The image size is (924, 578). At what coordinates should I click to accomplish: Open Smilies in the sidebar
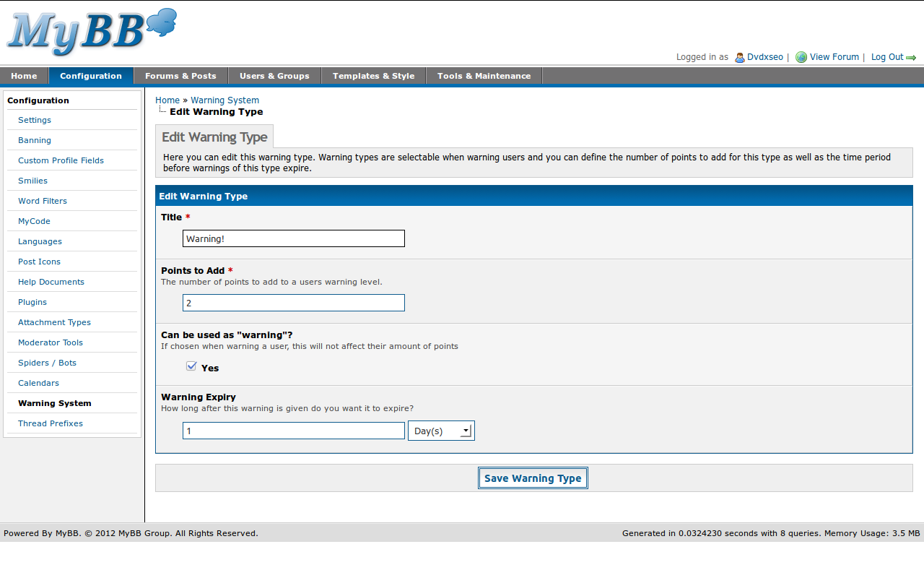point(32,181)
